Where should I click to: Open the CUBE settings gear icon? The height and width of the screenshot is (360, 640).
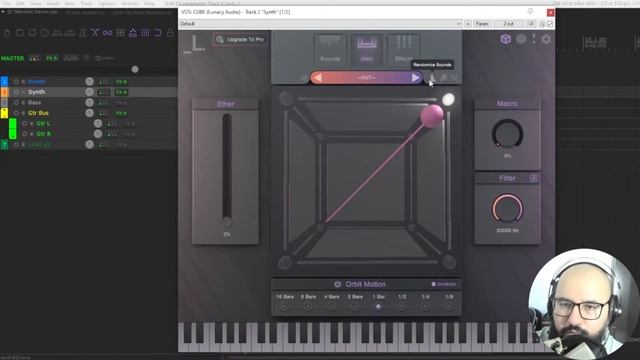click(x=546, y=39)
